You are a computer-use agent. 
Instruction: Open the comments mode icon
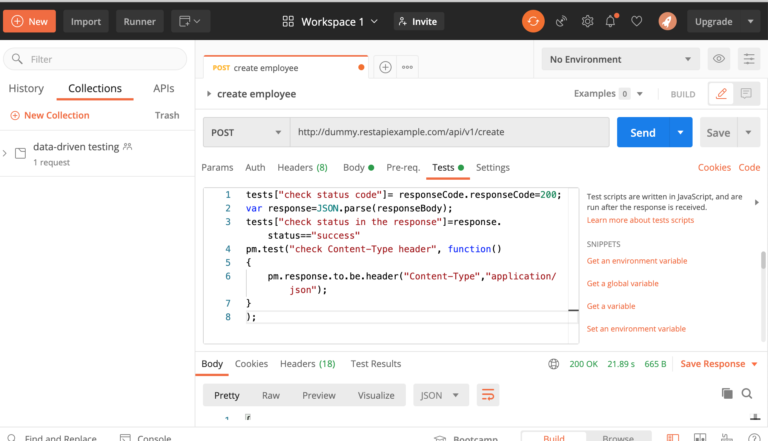(x=746, y=94)
